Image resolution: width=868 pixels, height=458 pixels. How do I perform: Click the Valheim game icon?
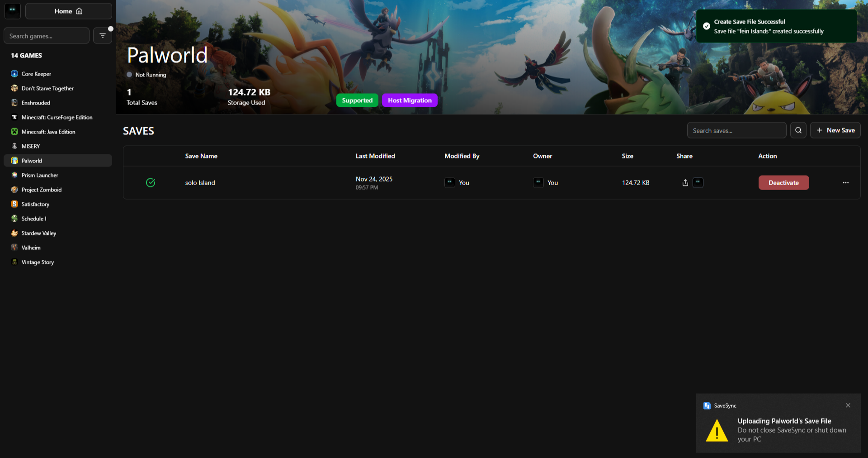[14, 248]
